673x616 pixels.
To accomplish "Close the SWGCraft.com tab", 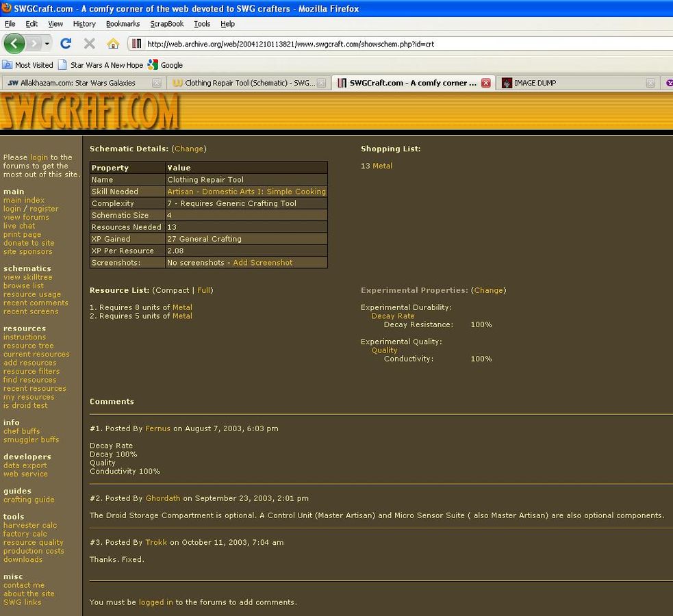I will [485, 83].
